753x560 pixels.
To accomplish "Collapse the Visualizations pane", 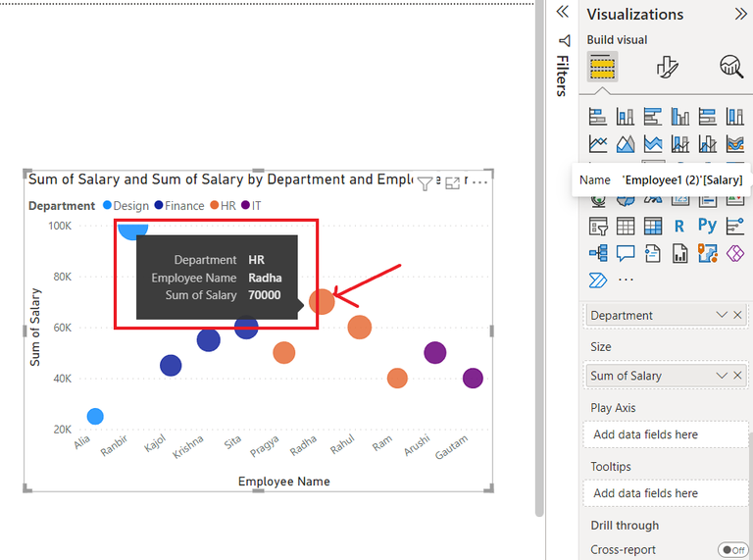I will [740, 14].
